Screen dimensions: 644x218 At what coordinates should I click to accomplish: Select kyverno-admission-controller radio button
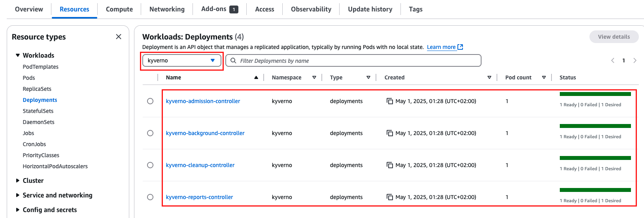(x=150, y=101)
